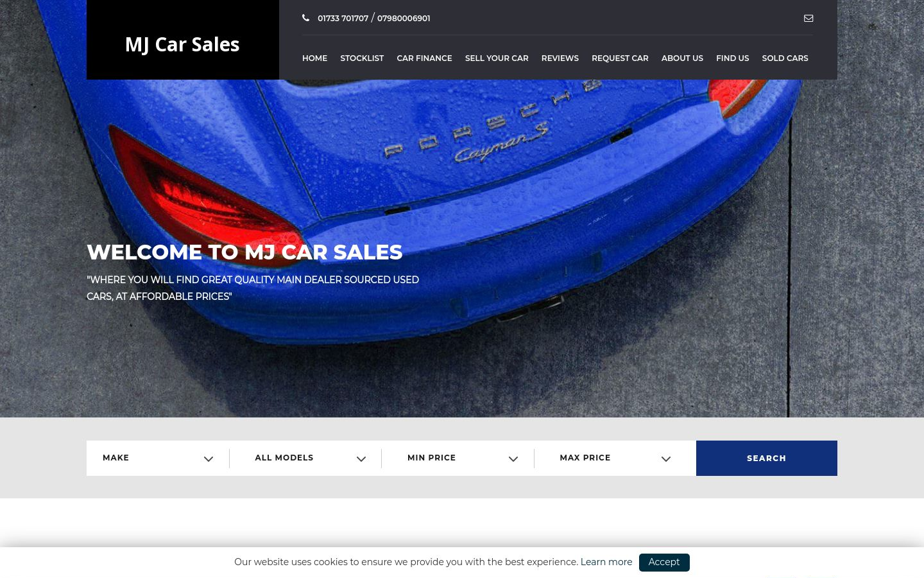This screenshot has width=924, height=578.
Task: View the Sold Cars page
Action: [x=785, y=58]
